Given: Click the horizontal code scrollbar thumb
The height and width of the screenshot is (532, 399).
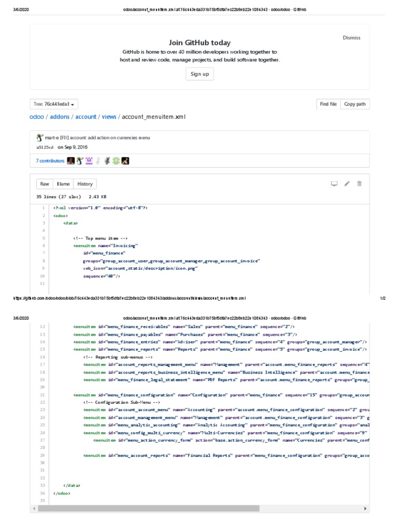Looking at the screenshot, I should point(149,508).
